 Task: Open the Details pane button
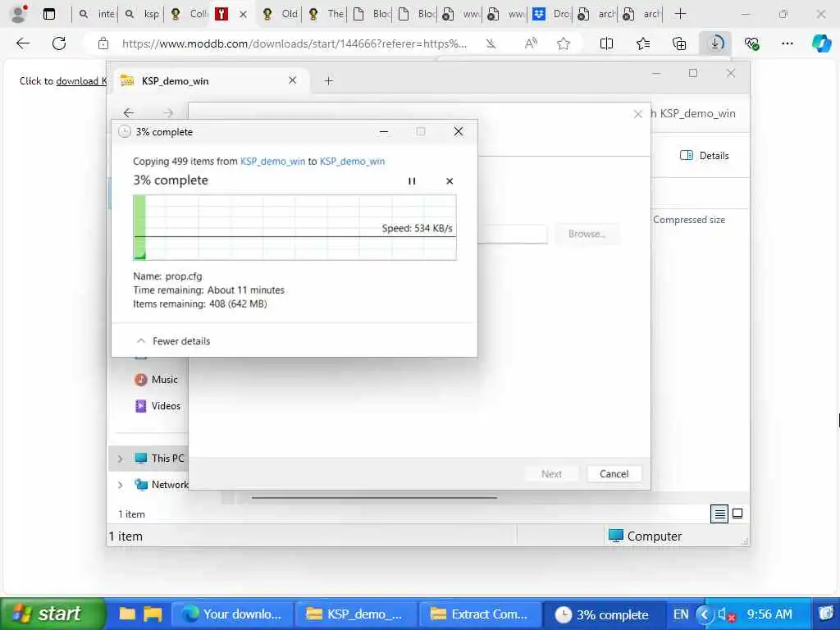(x=704, y=155)
